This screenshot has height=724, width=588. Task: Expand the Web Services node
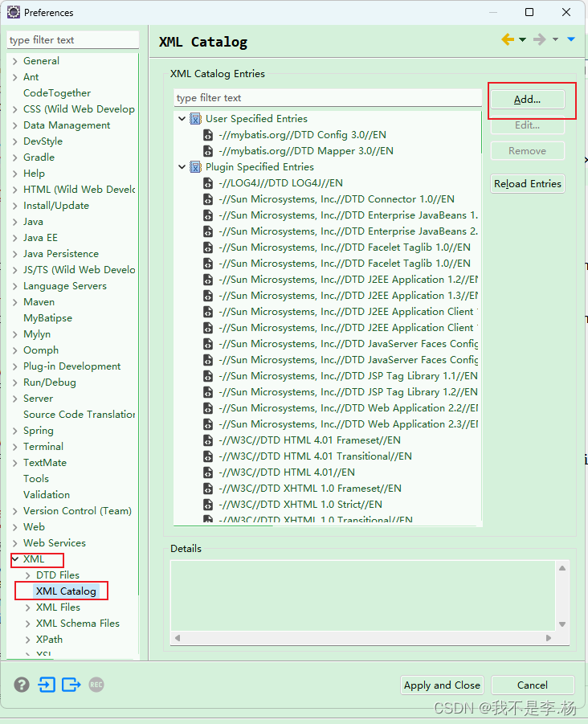click(x=14, y=543)
